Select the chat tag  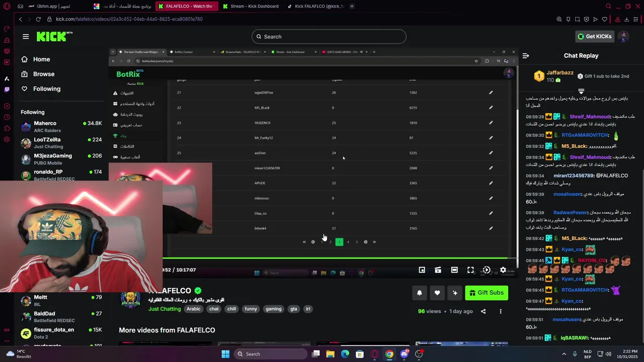pos(214,309)
